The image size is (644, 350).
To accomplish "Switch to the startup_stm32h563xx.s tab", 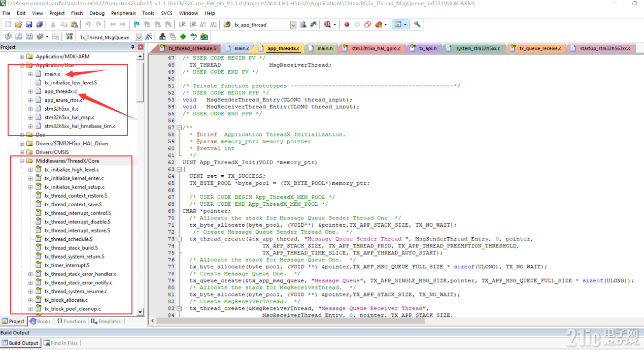I will pos(602,48).
